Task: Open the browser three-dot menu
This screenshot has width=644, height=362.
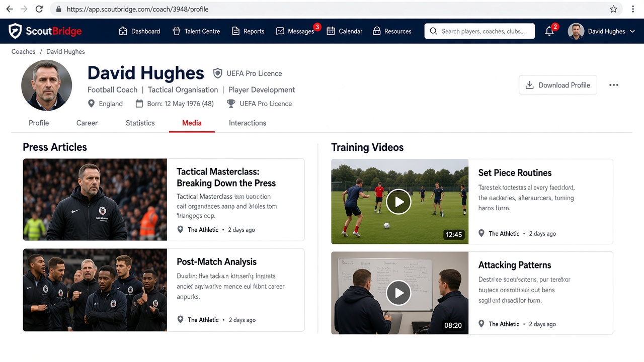Action: [633, 9]
